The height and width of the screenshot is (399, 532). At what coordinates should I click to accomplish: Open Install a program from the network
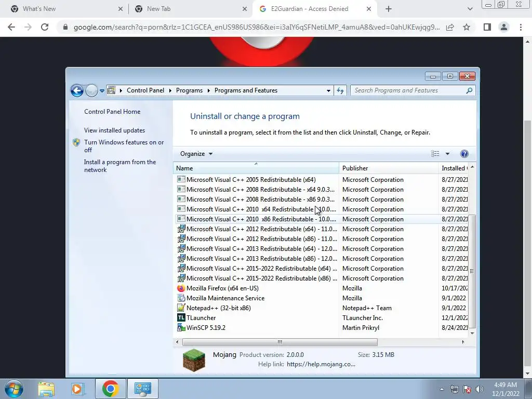tap(120, 166)
